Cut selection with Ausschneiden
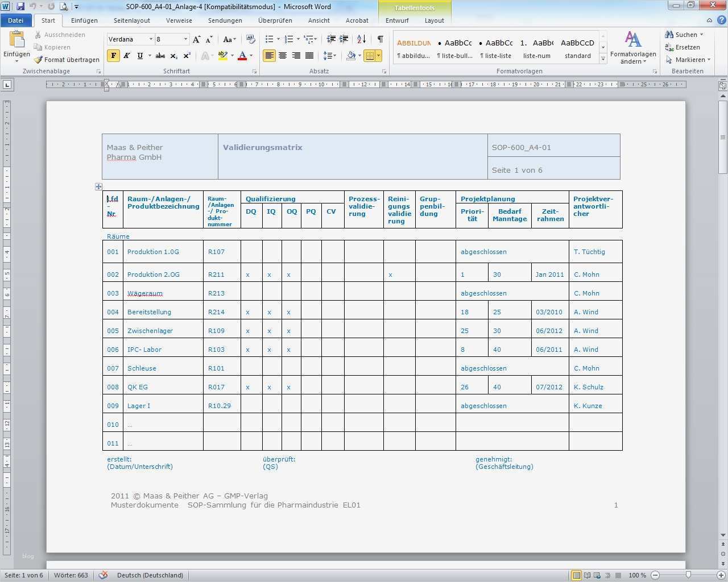This screenshot has height=582, width=728. click(60, 35)
